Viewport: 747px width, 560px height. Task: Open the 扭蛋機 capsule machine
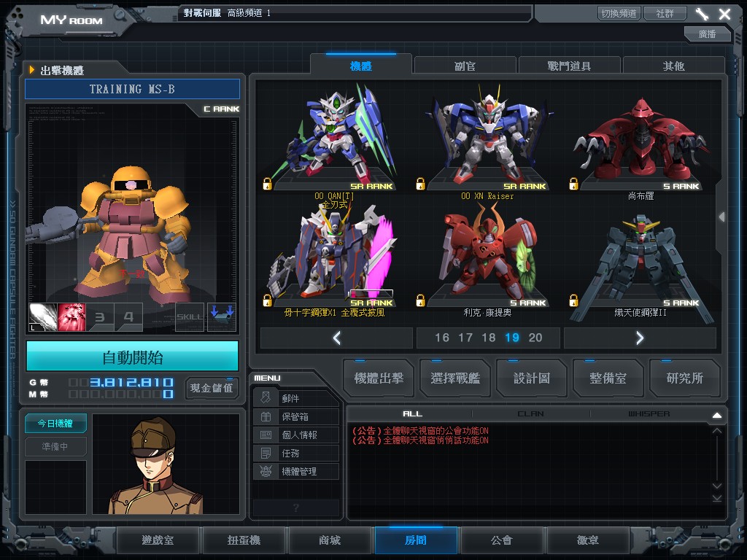[x=244, y=540]
